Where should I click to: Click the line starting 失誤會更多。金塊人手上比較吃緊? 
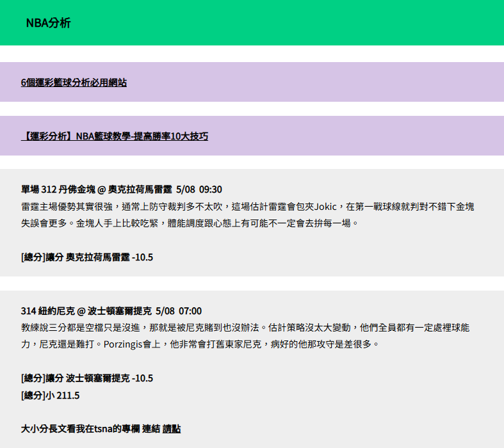[x=190, y=223]
